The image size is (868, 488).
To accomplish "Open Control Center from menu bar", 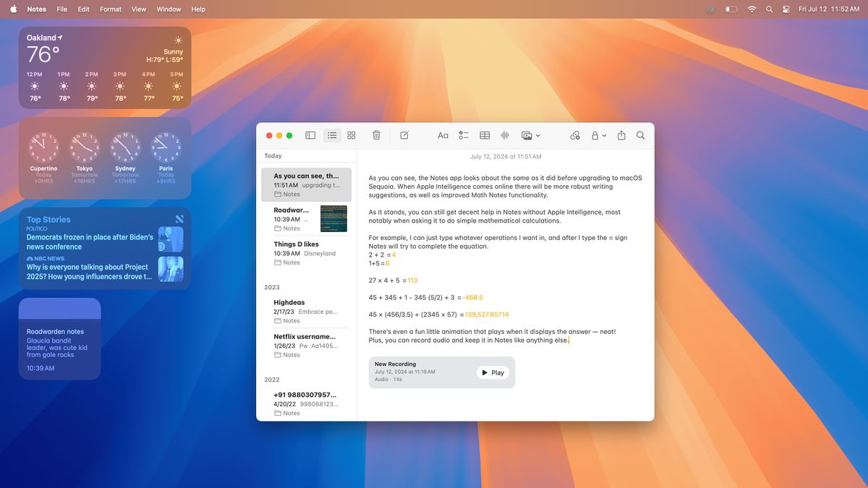I will click(786, 9).
